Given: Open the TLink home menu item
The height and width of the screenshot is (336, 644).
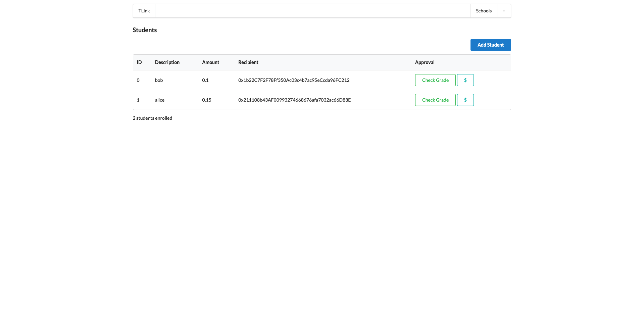Looking at the screenshot, I should point(144,11).
